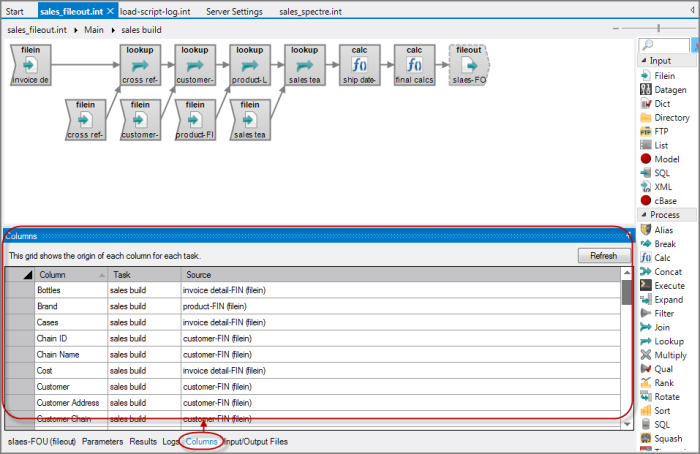The height and width of the screenshot is (454, 700).
Task: Pick the Datagen input from palette
Action: [x=670, y=89]
